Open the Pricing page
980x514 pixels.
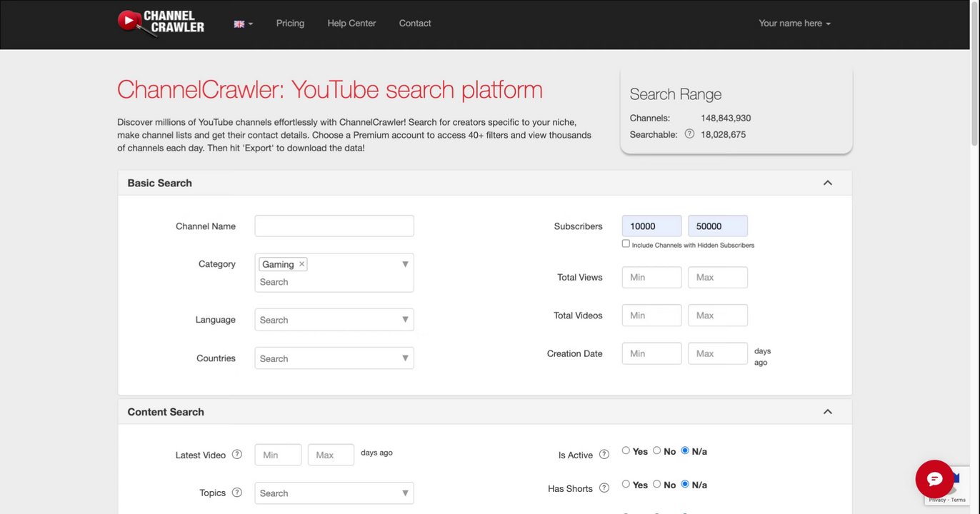[290, 24]
